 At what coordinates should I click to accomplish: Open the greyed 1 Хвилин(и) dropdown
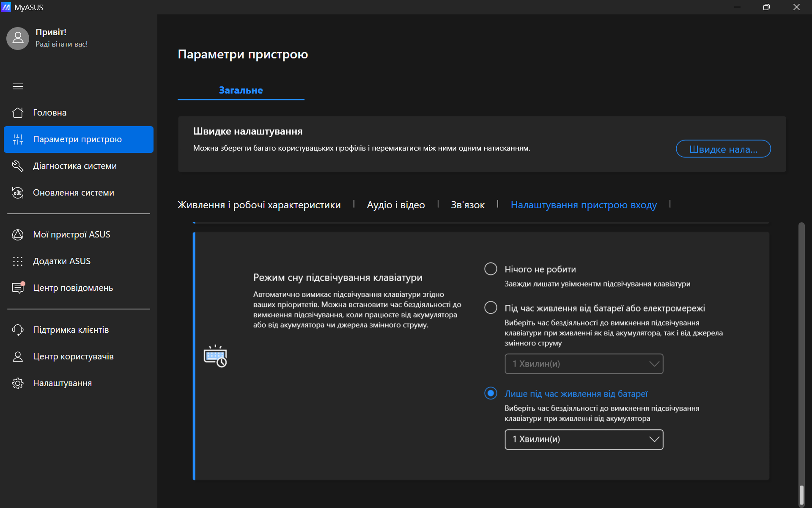[x=584, y=364]
